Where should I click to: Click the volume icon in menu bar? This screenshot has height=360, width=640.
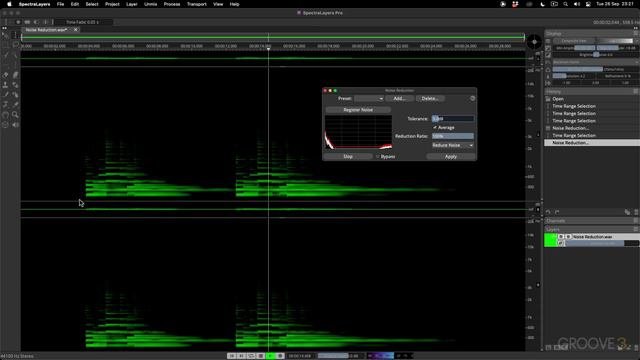577,4
